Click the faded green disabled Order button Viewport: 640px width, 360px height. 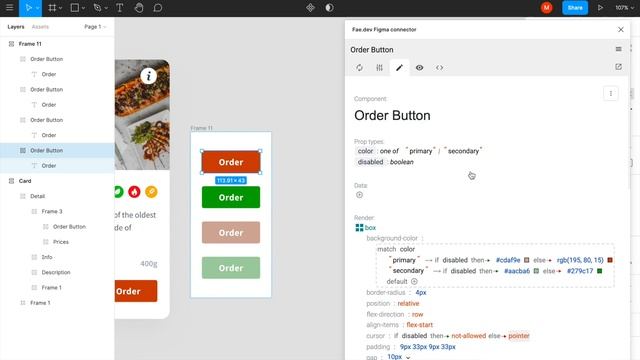click(x=231, y=268)
